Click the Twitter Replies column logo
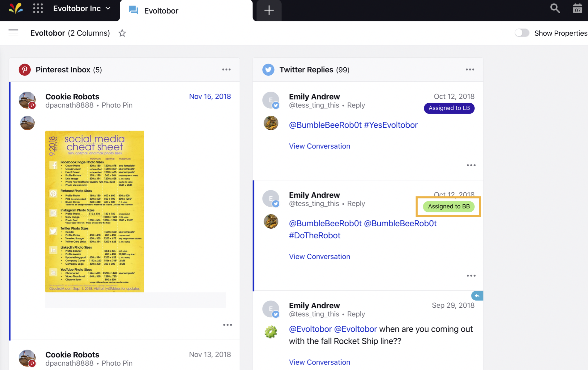This screenshot has width=588, height=370. point(268,70)
